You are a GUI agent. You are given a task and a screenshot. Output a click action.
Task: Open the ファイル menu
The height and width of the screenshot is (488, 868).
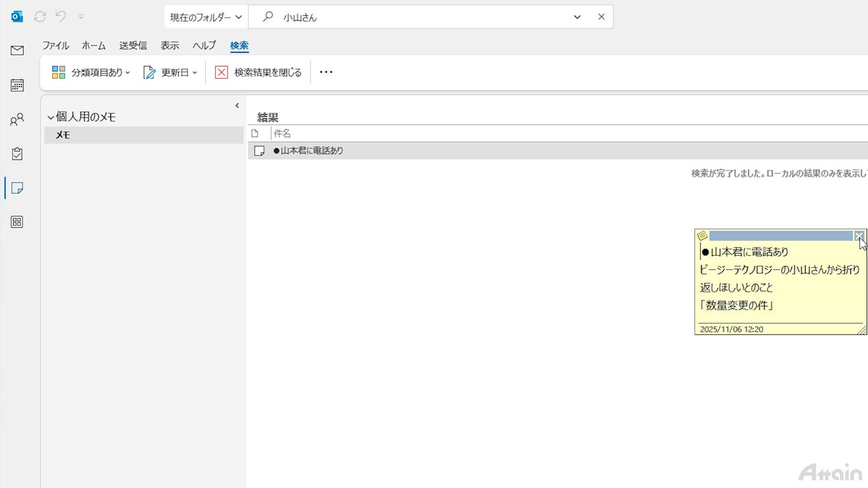(x=55, y=46)
